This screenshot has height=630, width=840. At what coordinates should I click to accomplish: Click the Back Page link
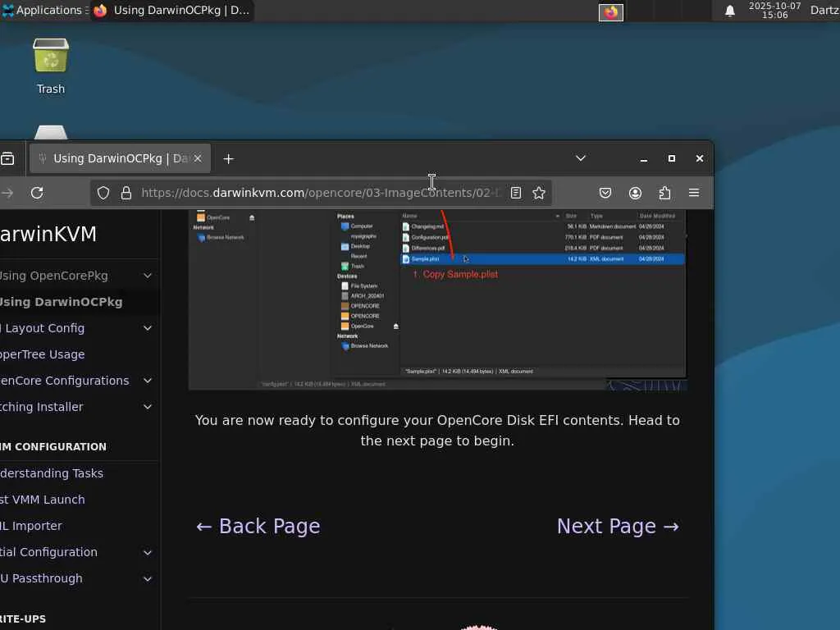[x=258, y=527]
